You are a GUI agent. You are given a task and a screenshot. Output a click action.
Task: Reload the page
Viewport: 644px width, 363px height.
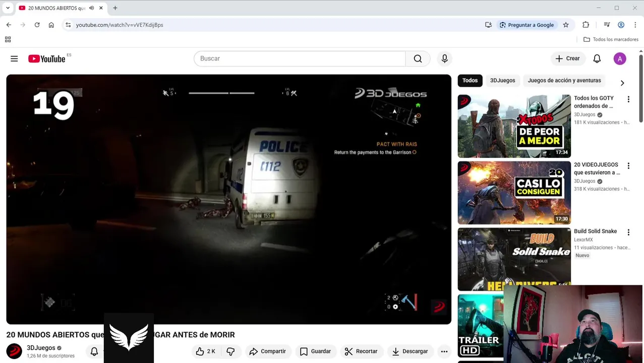(x=37, y=25)
